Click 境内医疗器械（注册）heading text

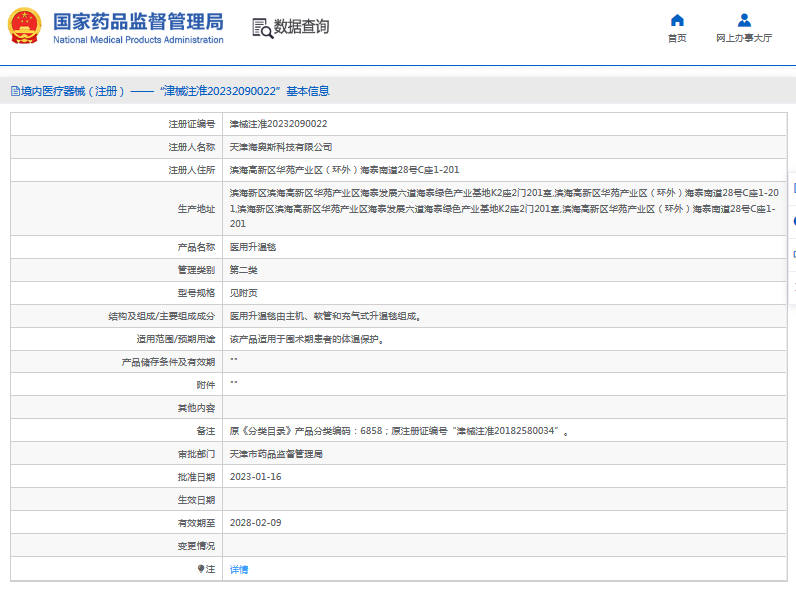tap(73, 91)
